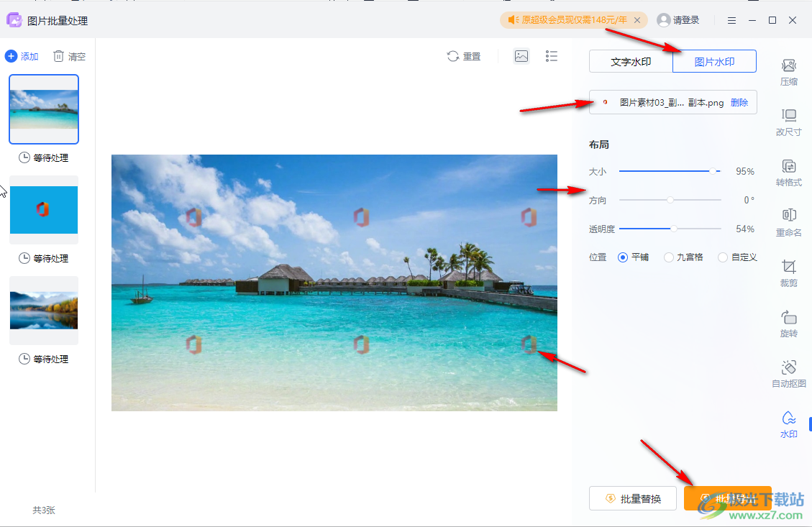Select the 水印 watermark tool
Screen dimensions: 812x527
tap(789, 424)
